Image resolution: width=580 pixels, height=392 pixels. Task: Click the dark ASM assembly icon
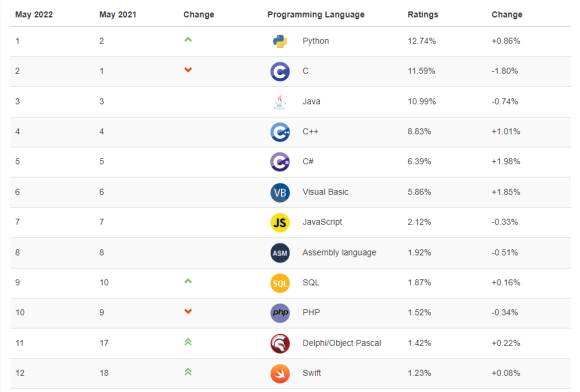(280, 253)
